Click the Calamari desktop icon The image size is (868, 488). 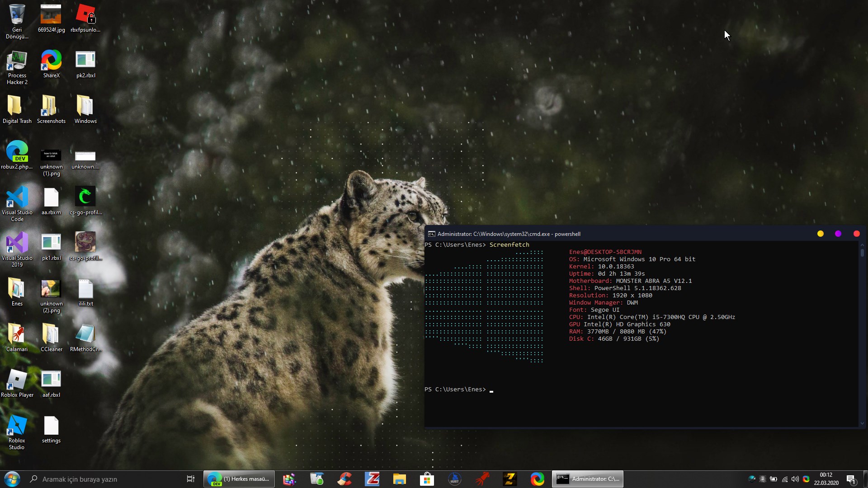17,334
